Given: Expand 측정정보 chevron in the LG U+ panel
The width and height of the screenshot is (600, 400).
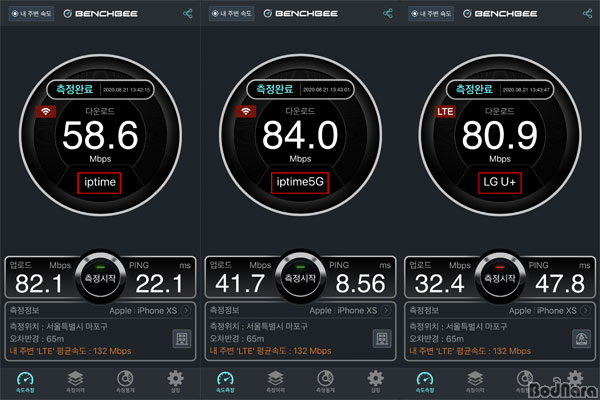Looking at the screenshot, I should tap(587, 310).
